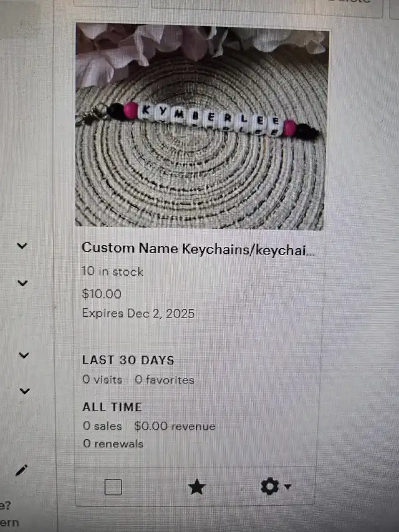Open the Custom Name Keychains listing title
Image resolution: width=399 pixels, height=532 pixels.
(198, 249)
